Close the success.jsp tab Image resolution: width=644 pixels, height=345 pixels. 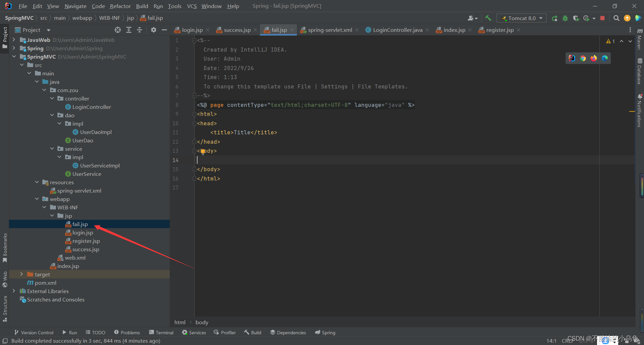click(x=255, y=30)
